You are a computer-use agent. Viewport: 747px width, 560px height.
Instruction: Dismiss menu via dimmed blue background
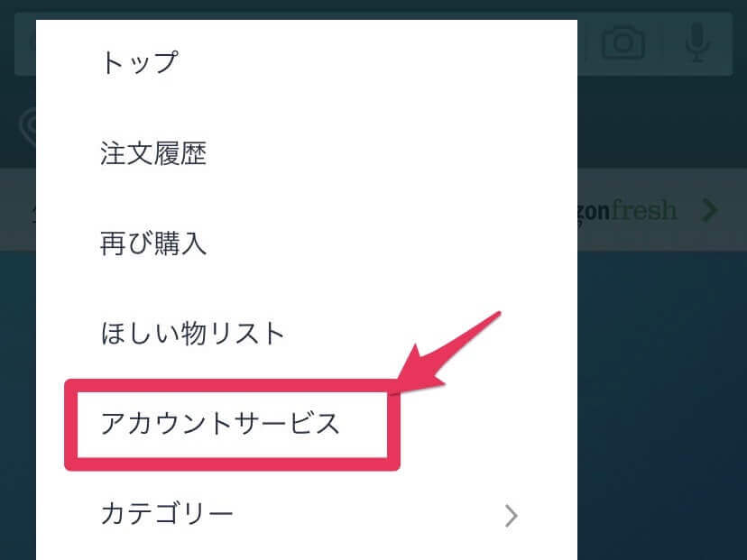(662, 405)
